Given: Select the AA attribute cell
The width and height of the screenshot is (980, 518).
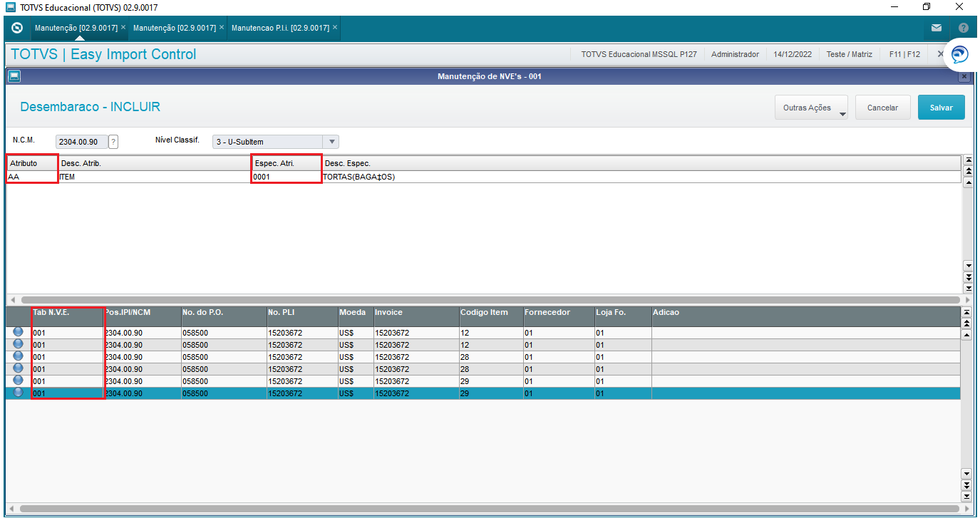Looking at the screenshot, I should 33,177.
